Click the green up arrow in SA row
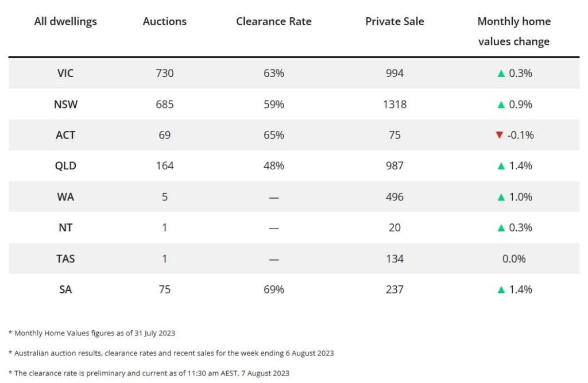The image size is (588, 383). [x=501, y=289]
